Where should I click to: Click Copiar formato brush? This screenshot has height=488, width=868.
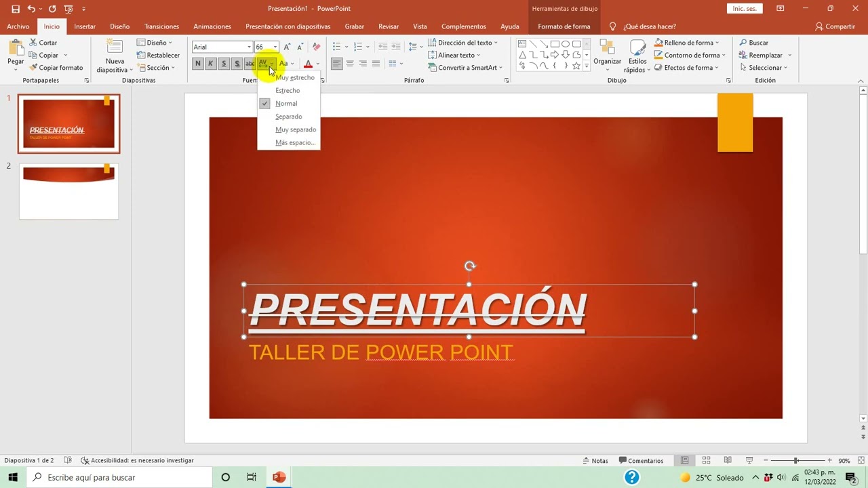pyautogui.click(x=56, y=68)
